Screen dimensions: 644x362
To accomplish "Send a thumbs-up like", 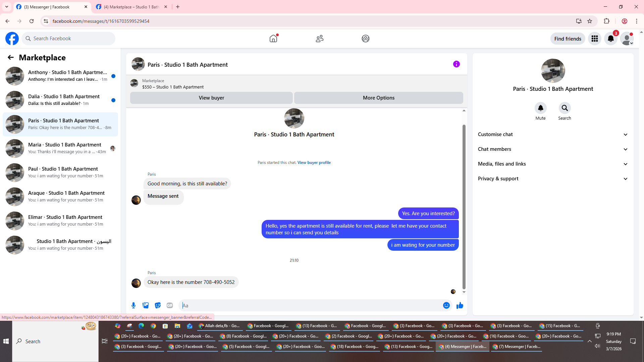I will pyautogui.click(x=460, y=305).
